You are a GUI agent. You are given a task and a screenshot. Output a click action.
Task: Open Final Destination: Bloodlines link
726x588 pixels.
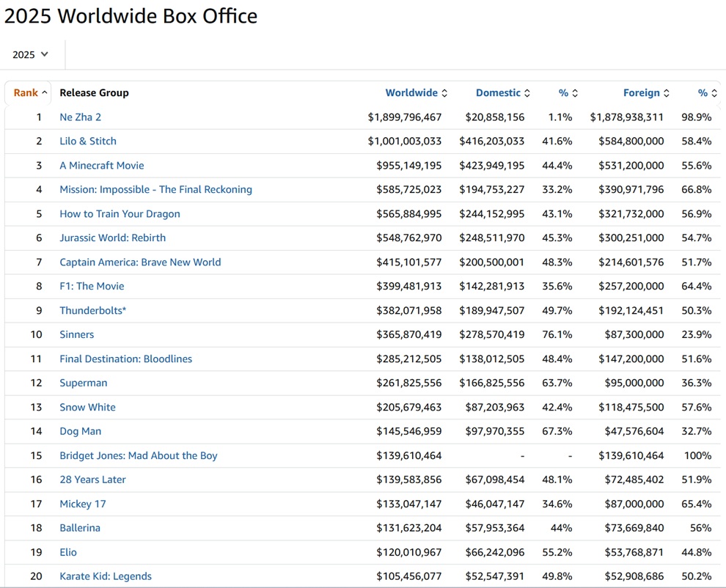[125, 359]
